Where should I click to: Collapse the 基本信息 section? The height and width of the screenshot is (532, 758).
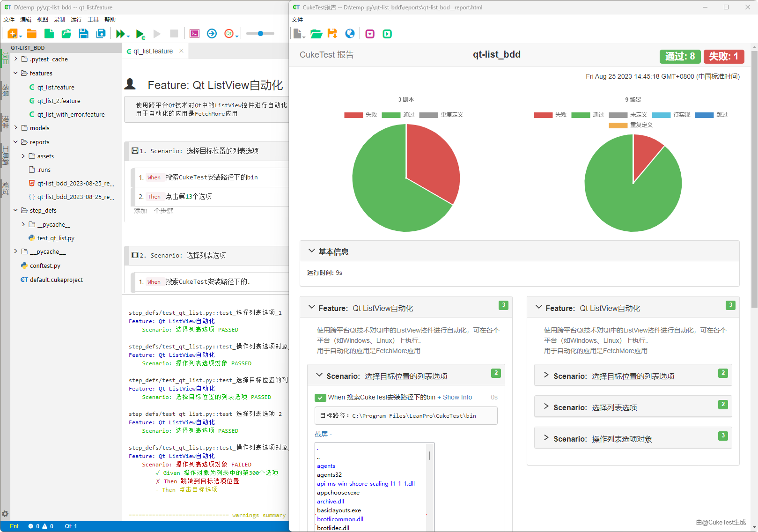click(312, 251)
